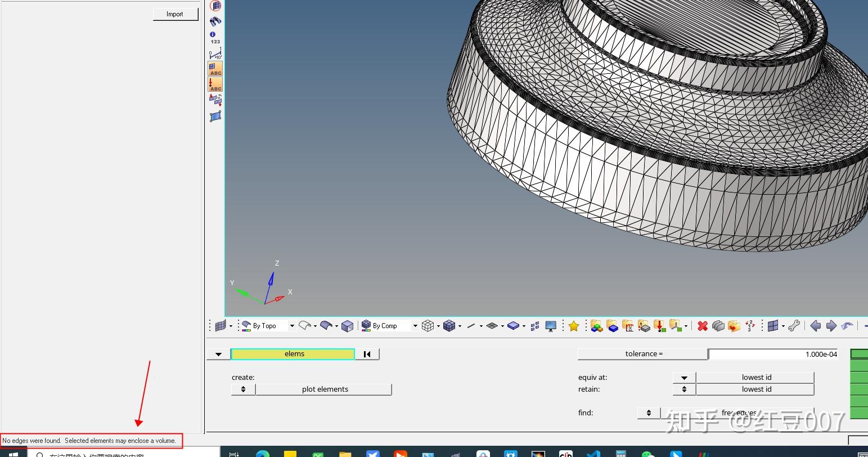Expand the white wireframe surface dropdown arrow
Screen dimensions: 868x457
tap(316, 326)
